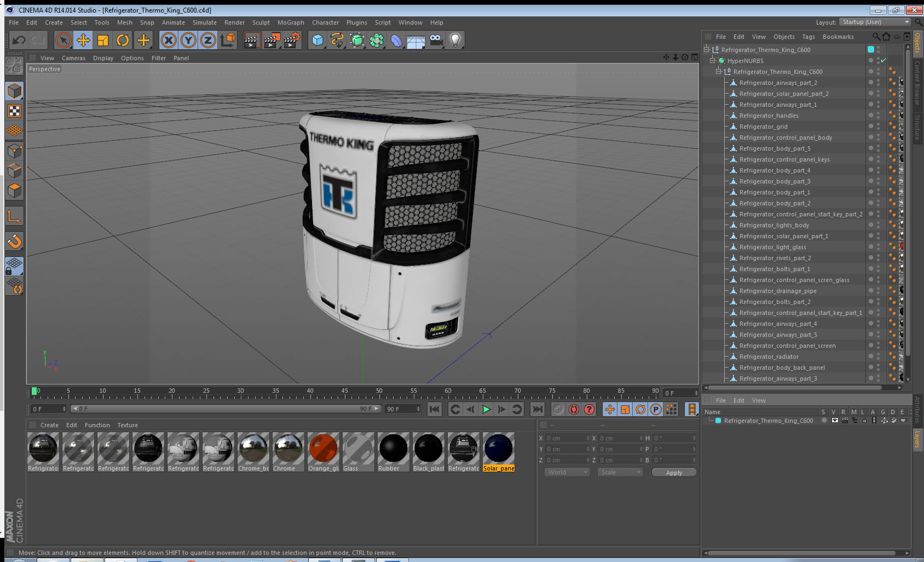Select the Rubber material swatch
The image size is (924, 562).
coord(394,452)
